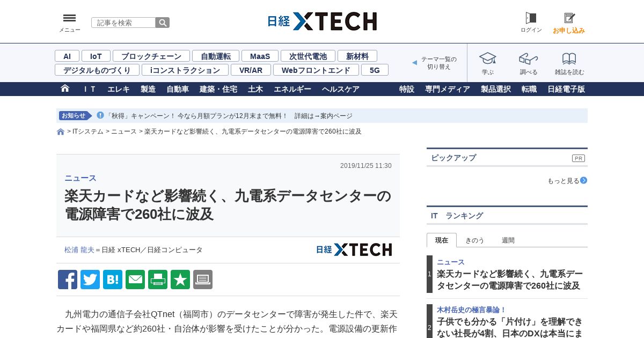Click the article's 日経xTECH source logo
This screenshot has height=338, width=644.
click(x=354, y=249)
